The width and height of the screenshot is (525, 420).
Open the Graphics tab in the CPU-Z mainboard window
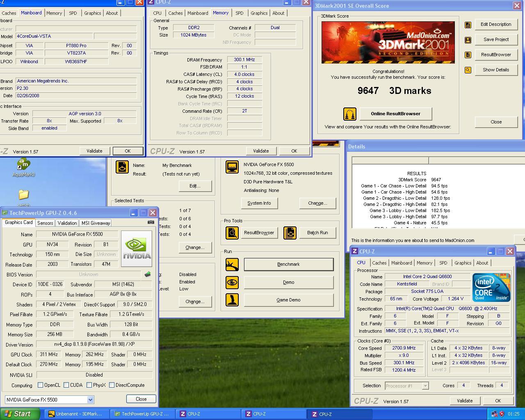tap(93, 13)
